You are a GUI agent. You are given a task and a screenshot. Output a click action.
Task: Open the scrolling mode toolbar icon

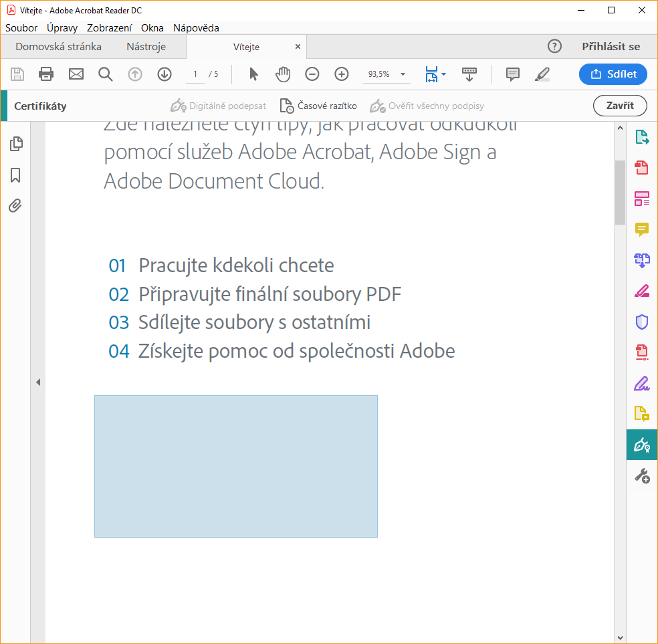pyautogui.click(x=469, y=74)
